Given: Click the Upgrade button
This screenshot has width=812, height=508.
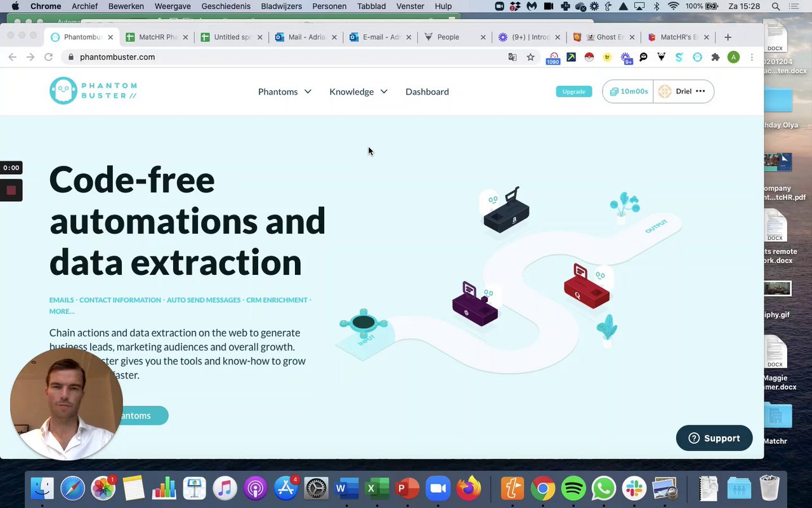Looking at the screenshot, I should click(573, 91).
